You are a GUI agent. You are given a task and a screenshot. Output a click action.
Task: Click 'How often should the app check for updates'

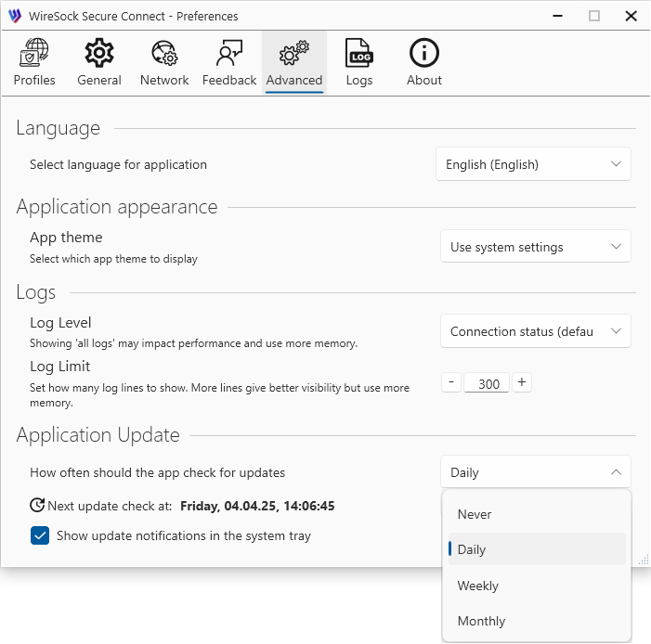[157, 472]
